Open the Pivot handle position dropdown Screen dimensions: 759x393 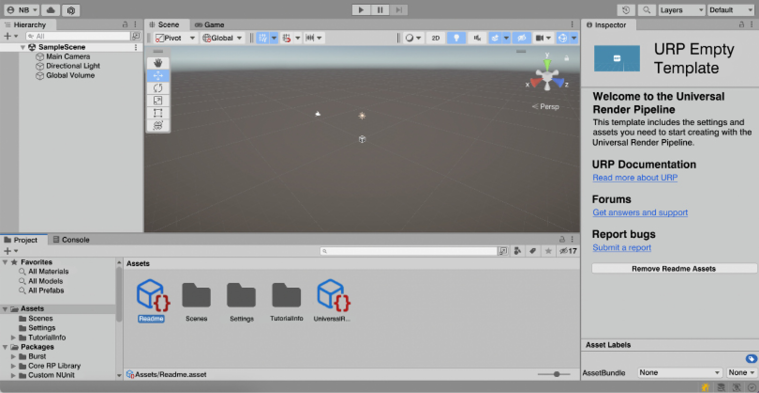pyautogui.click(x=176, y=38)
